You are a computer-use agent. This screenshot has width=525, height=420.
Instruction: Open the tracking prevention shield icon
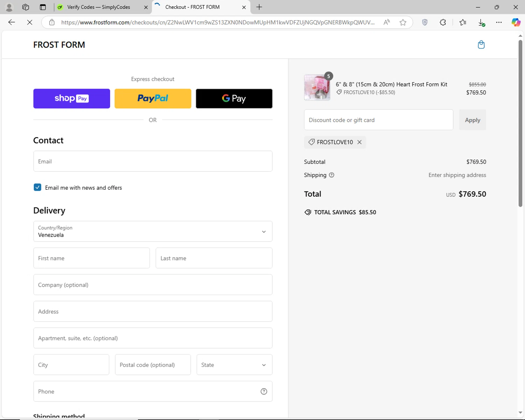point(425,22)
